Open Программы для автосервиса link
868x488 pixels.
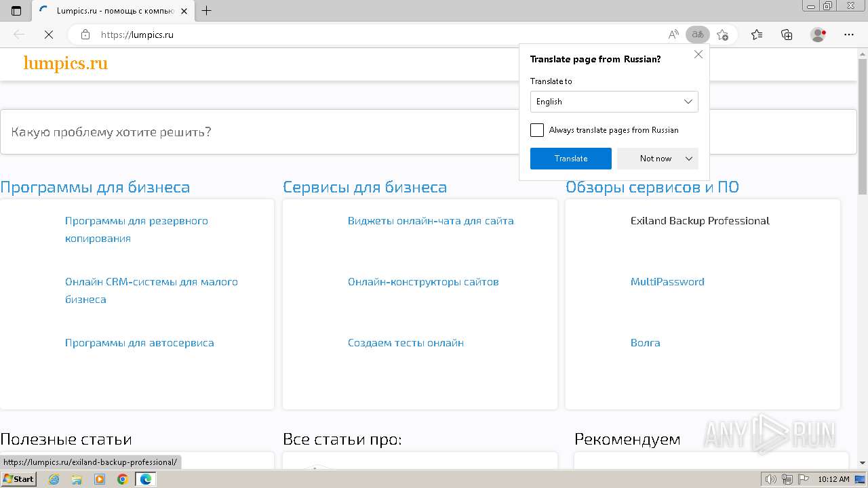[140, 343]
